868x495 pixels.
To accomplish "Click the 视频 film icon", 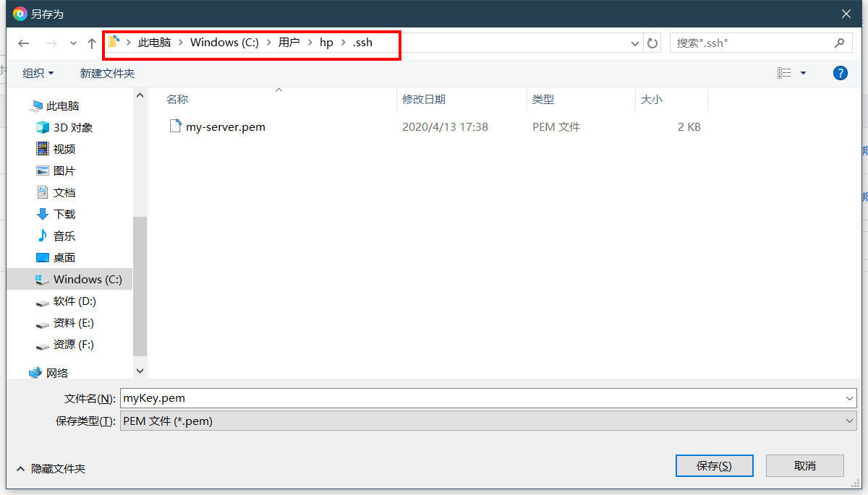I will pos(43,149).
